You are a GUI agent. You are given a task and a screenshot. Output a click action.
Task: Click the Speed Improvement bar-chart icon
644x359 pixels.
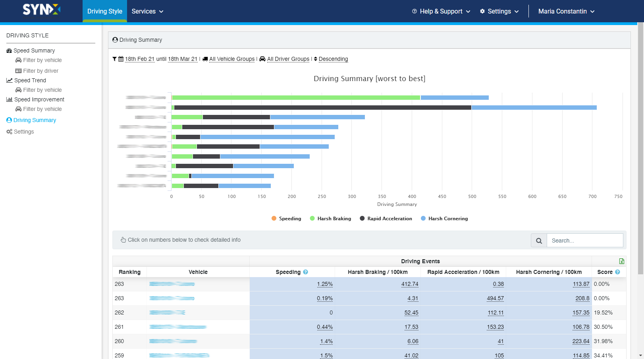pyautogui.click(x=9, y=99)
